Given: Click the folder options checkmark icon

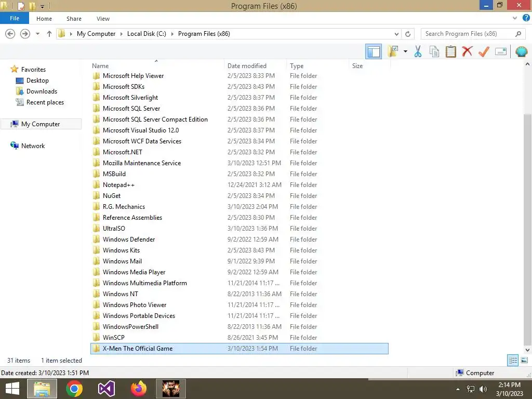Looking at the screenshot, I should 393,51.
